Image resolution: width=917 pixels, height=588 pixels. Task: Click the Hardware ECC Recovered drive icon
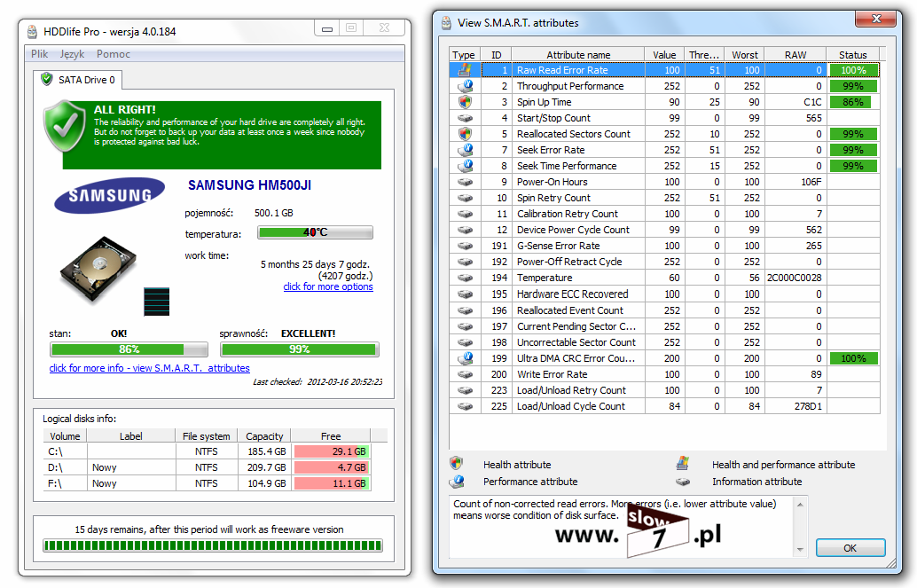point(466,294)
